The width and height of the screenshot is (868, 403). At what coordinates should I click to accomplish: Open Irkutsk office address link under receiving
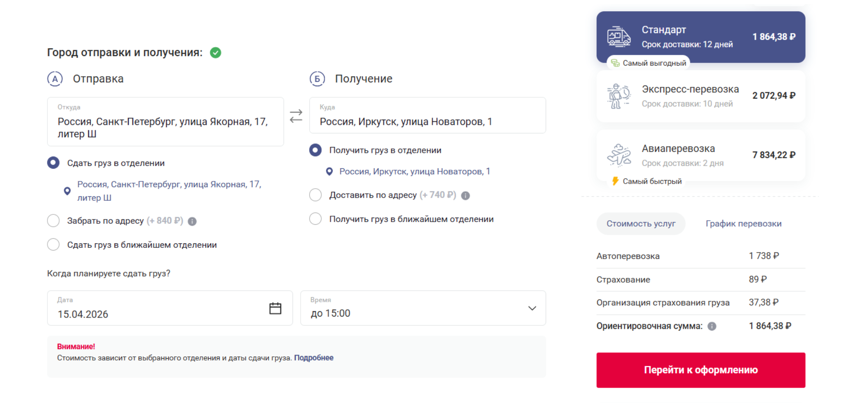coord(415,171)
